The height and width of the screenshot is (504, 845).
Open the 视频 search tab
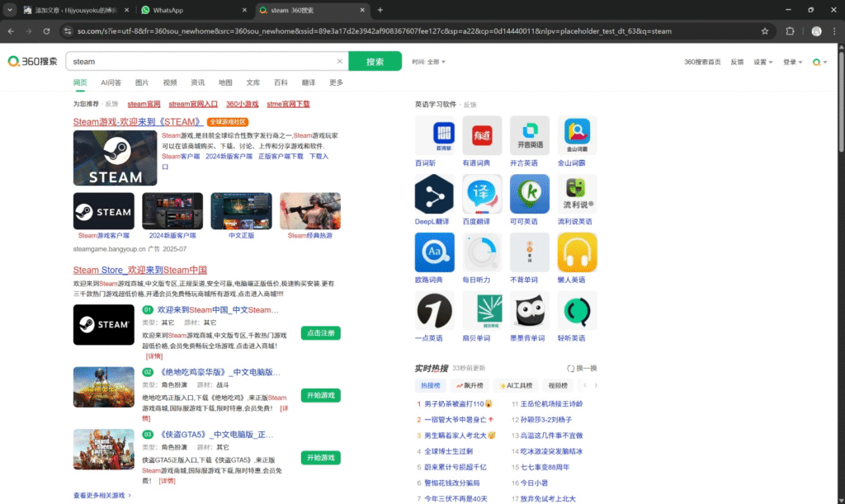pos(170,82)
